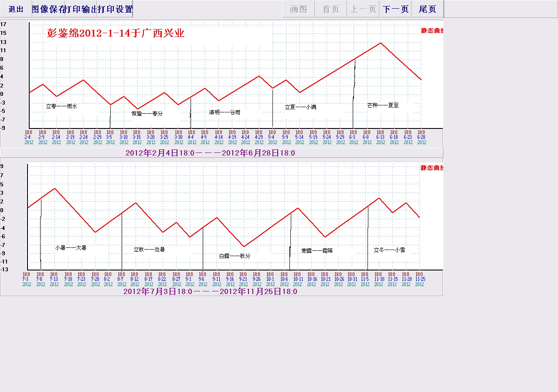Select the red title 彭鉴绵2012-1-14于广西兴业
Screen dimensions: 558x392
pos(116,34)
